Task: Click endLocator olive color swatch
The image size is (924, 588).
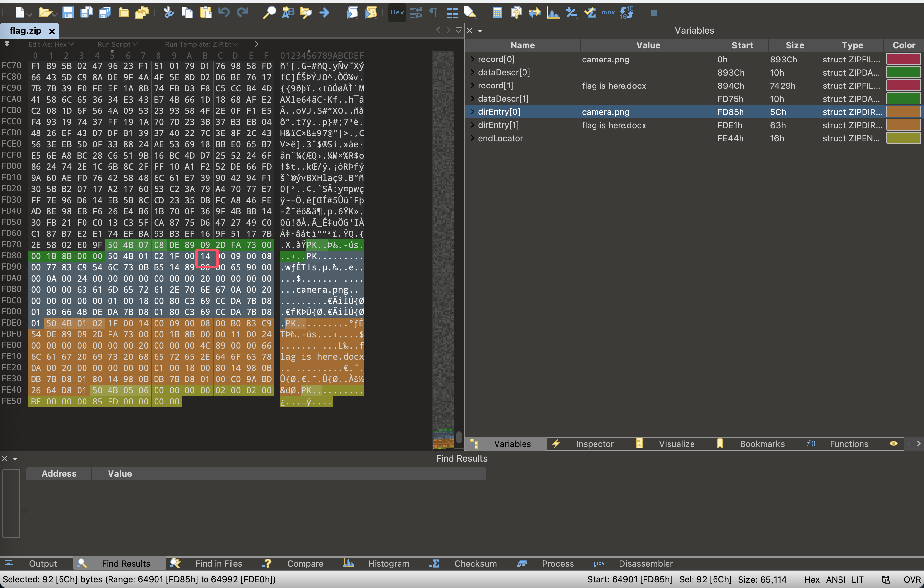Action: click(903, 138)
